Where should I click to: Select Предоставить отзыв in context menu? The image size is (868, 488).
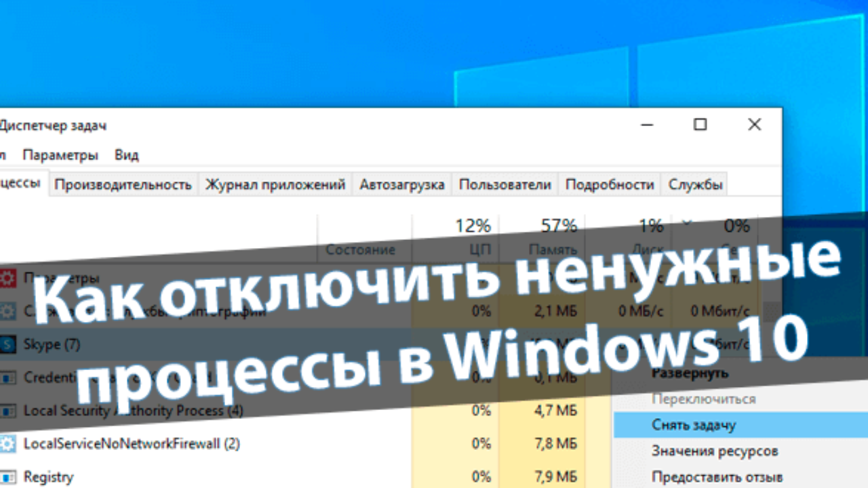[717, 476]
